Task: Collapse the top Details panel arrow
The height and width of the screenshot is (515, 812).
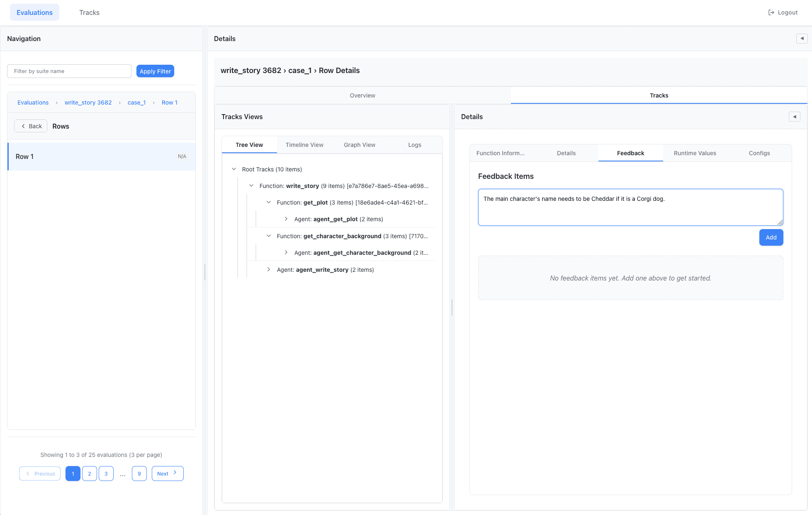Action: coord(802,39)
